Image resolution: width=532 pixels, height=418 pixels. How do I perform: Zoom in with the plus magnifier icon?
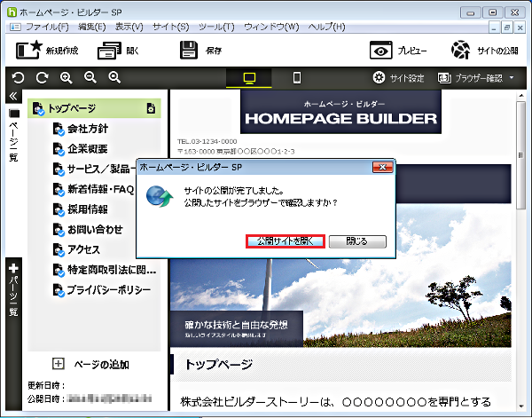click(x=66, y=78)
